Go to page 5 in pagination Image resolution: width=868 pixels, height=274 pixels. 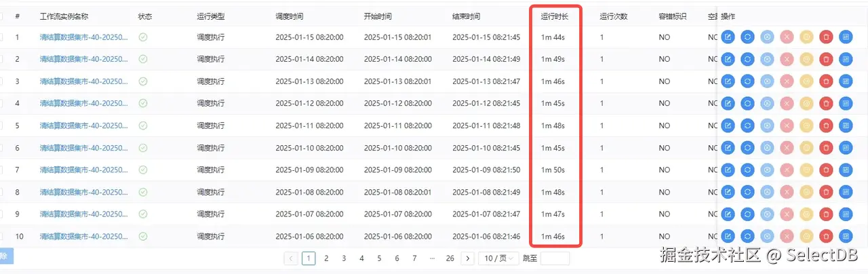[x=379, y=258]
